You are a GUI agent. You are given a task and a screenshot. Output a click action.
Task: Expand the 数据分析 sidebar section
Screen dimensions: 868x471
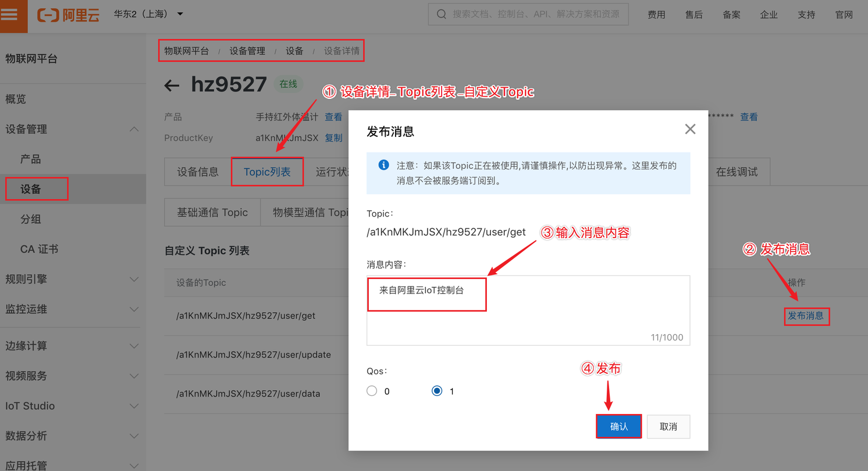pyautogui.click(x=73, y=435)
